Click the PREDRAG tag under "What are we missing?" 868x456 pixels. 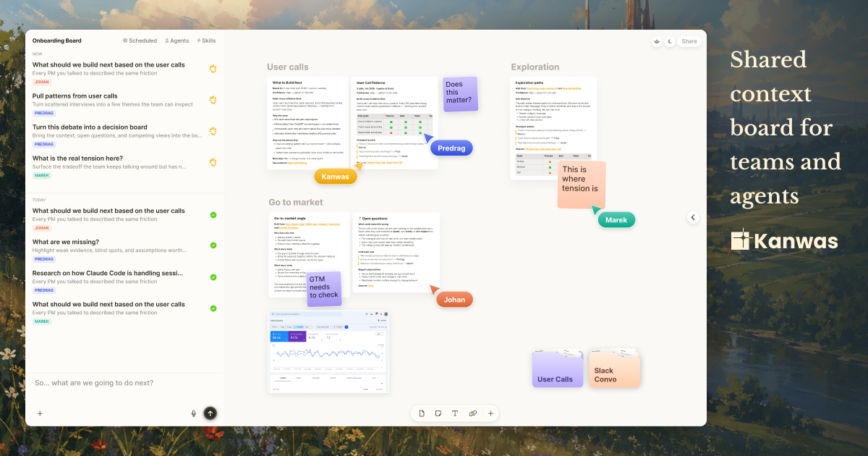click(43, 259)
